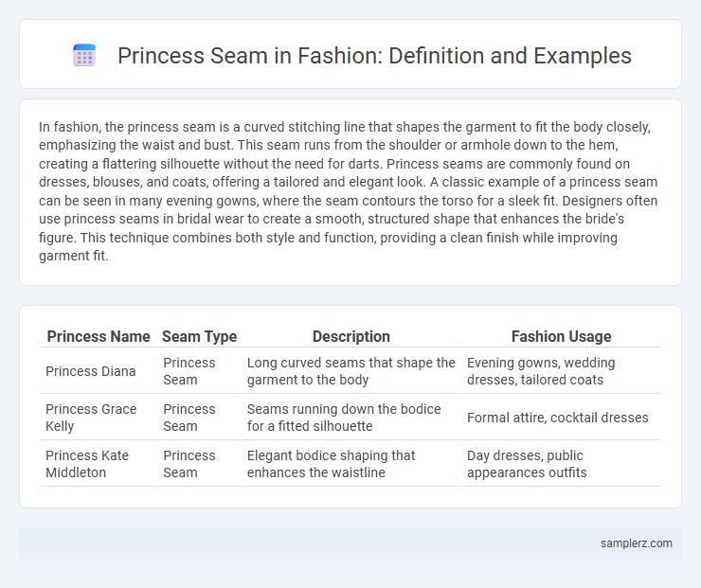Select the 'Fashion Usage' column header
701x588 pixels.
click(x=561, y=336)
